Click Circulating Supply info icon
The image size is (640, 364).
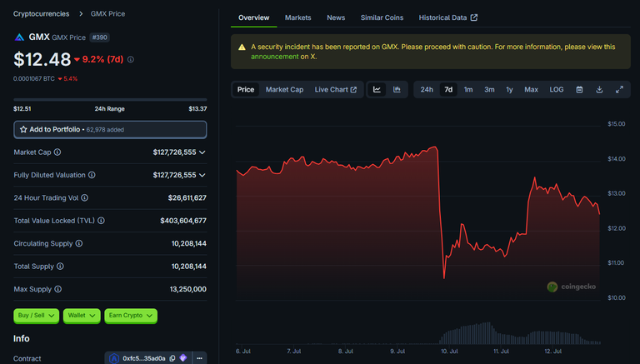point(79,243)
